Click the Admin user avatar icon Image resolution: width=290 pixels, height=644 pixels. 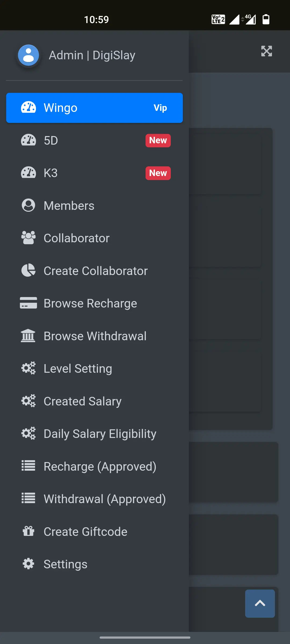(x=28, y=55)
